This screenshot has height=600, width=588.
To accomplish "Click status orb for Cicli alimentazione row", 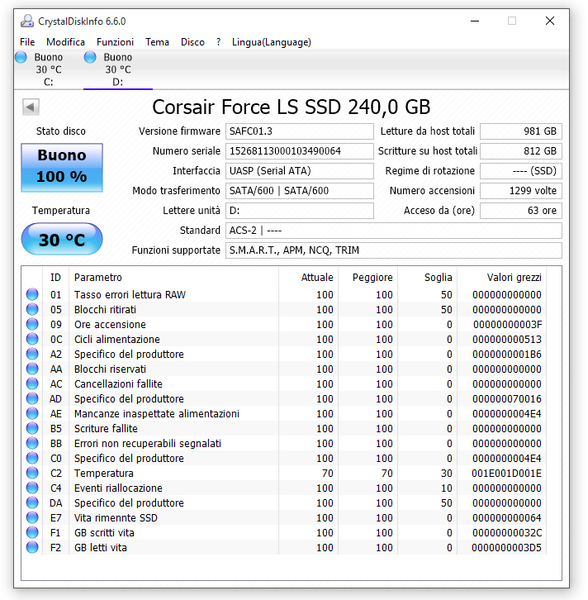I will [32, 339].
